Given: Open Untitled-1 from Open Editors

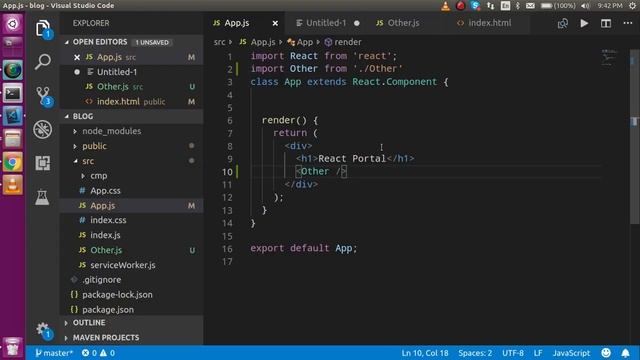Looking at the screenshot, I should pyautogui.click(x=131, y=72).
